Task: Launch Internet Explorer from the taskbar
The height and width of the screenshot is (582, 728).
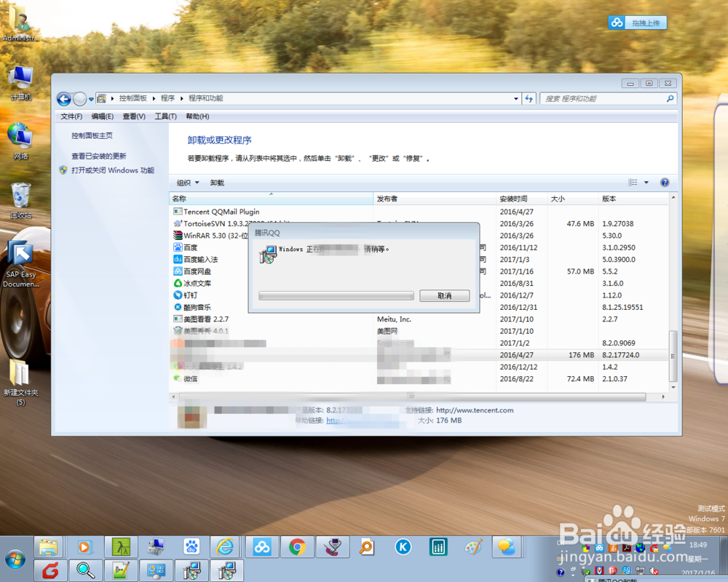Action: 225,548
